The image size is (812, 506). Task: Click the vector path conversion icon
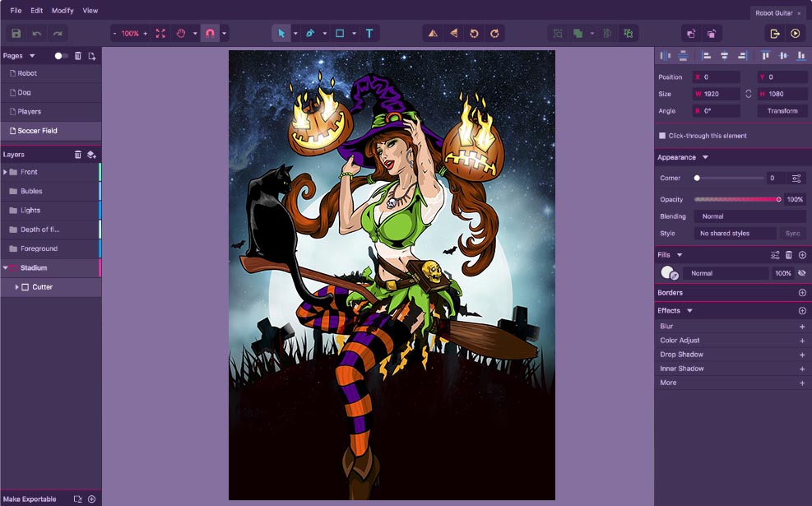coord(629,34)
